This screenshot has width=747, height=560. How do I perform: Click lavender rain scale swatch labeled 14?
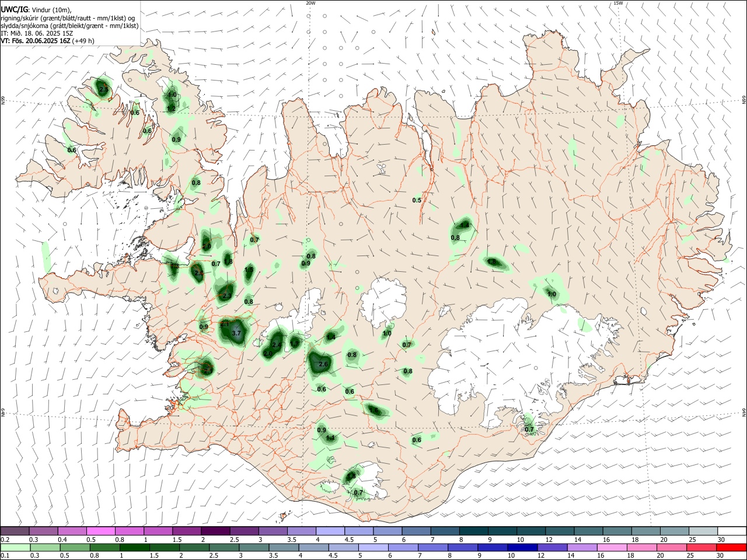click(581, 547)
